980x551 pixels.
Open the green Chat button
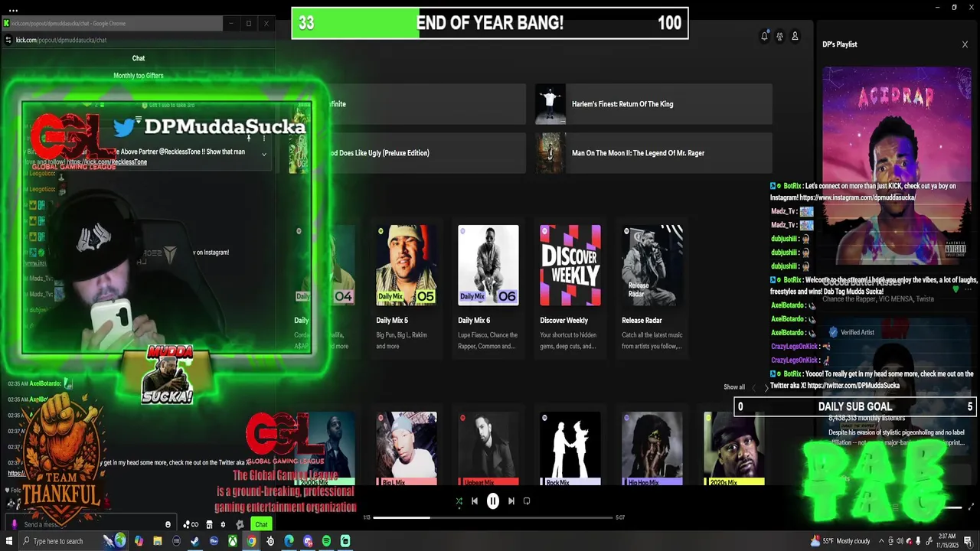click(x=261, y=524)
